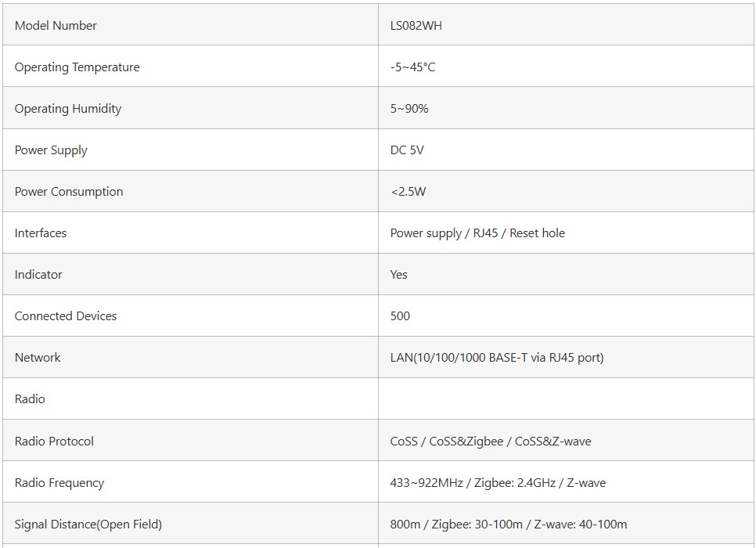Click the LAN 10/100/1000 BASE-T value
The image size is (756, 548).
(x=497, y=357)
